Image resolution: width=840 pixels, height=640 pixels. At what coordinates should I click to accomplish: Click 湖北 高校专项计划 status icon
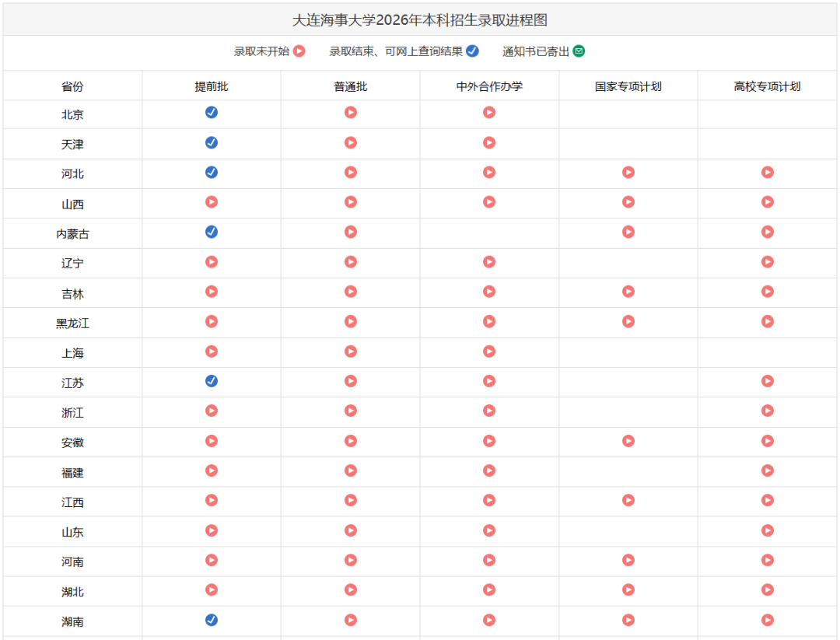pos(768,589)
